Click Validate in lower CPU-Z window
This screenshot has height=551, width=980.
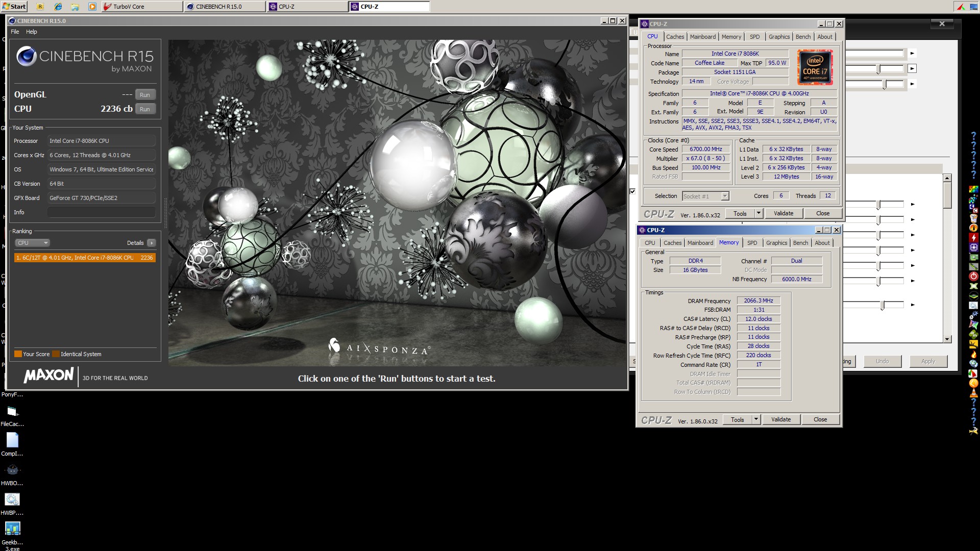click(781, 419)
